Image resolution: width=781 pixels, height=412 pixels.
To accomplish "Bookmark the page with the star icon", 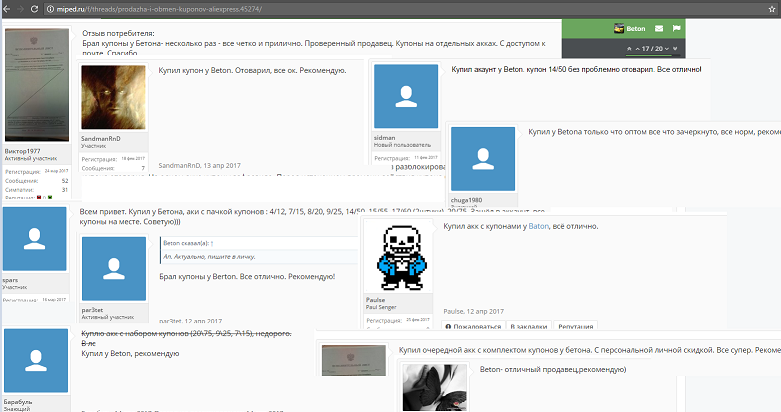I will click(772, 9).
